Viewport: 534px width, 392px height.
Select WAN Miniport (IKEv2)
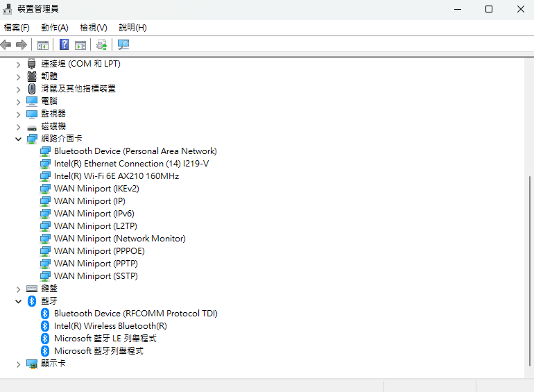(96, 189)
